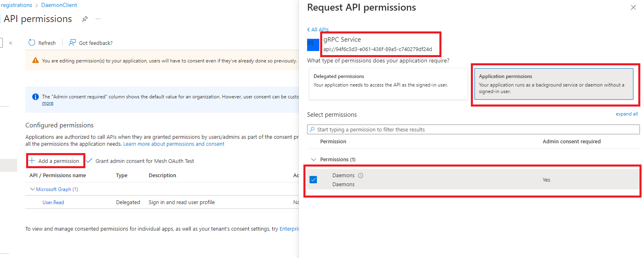Click the blue GS service icon

[313, 44]
